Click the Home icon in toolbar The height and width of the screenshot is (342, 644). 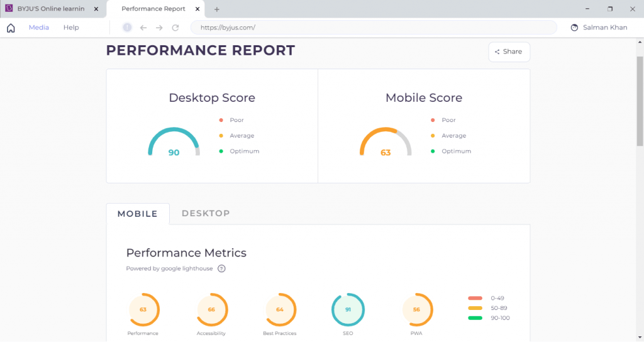pyautogui.click(x=11, y=28)
